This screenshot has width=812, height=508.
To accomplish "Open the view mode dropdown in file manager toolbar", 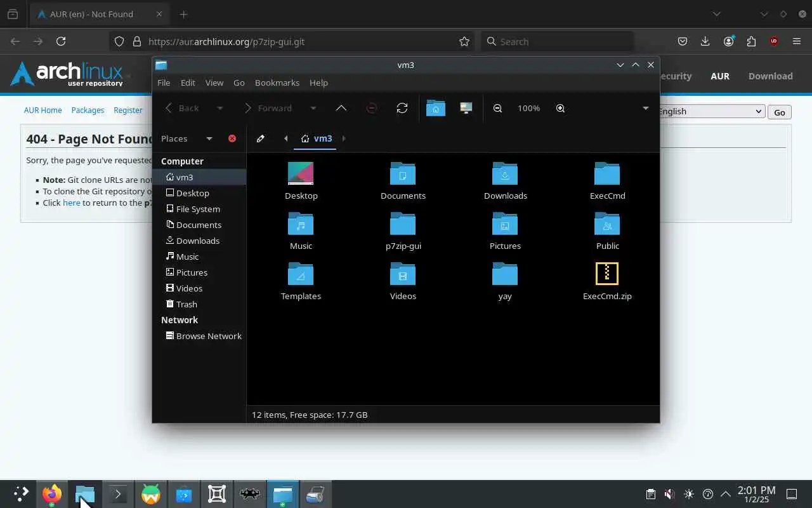I will (x=646, y=108).
